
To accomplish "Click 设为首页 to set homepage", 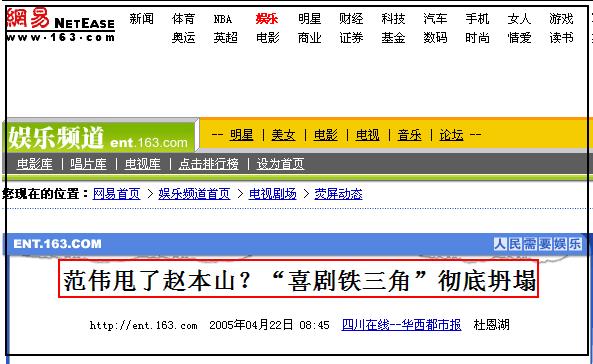I will pos(280,164).
